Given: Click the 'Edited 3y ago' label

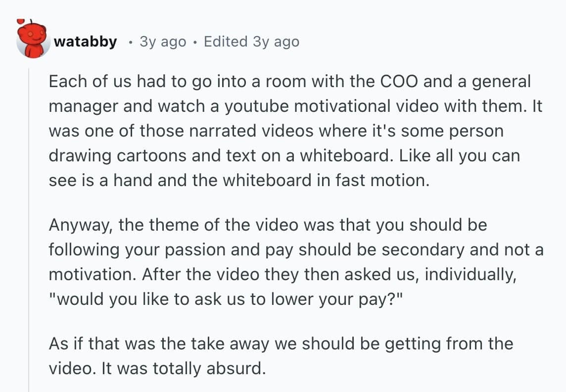Looking at the screenshot, I should tap(251, 42).
